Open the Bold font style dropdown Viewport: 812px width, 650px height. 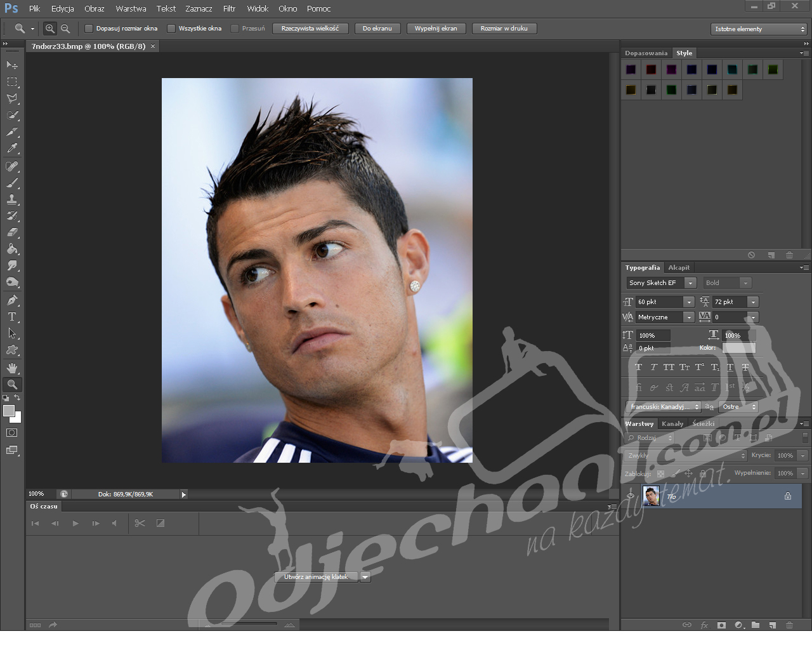coord(745,283)
